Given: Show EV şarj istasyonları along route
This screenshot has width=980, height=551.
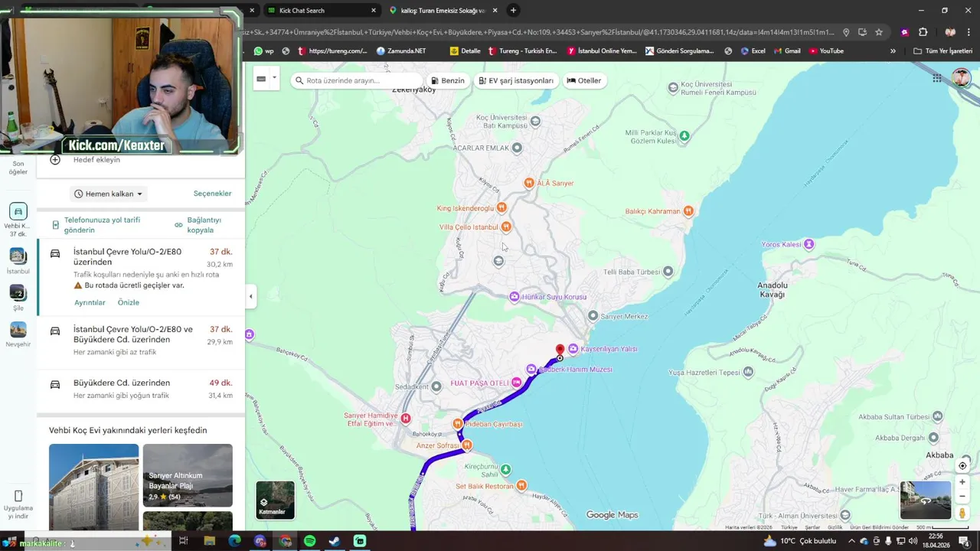Looking at the screenshot, I should [516, 80].
